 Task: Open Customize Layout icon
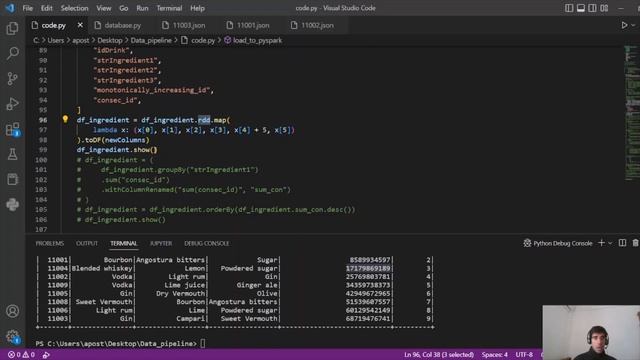pos(604,8)
